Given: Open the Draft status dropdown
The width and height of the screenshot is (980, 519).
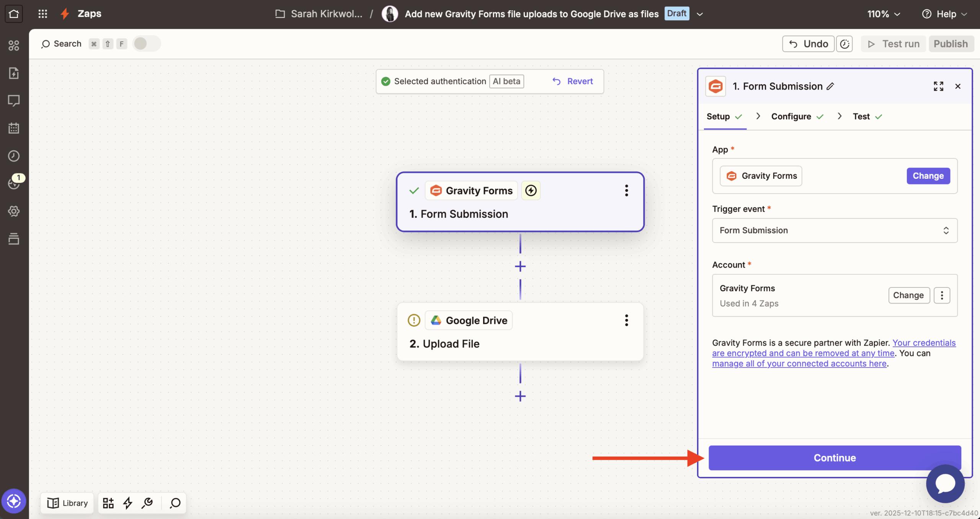Looking at the screenshot, I should 700,14.
